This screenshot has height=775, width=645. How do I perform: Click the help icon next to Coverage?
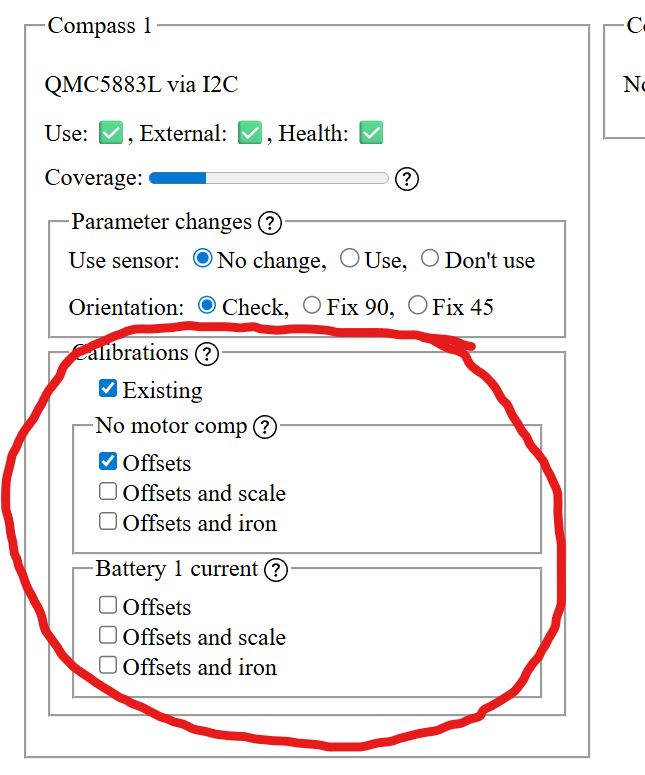[x=406, y=179]
